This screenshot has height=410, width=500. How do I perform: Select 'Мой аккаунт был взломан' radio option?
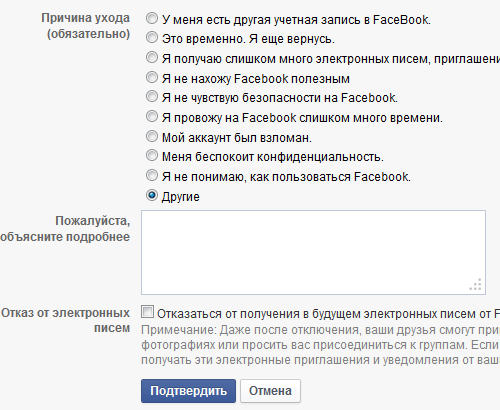pos(152,136)
